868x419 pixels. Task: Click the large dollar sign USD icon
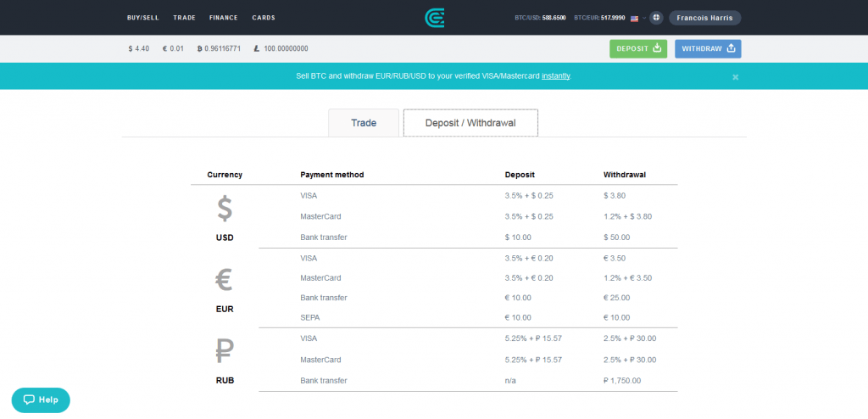point(225,209)
